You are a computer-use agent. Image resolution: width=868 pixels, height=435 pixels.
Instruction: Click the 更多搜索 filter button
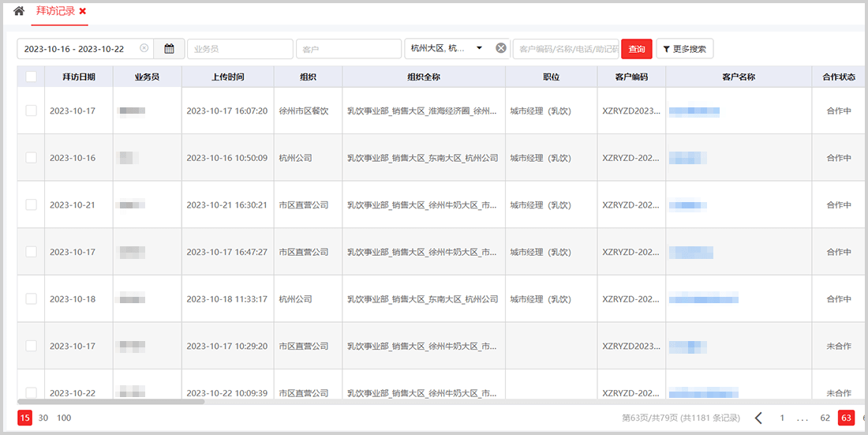(x=684, y=49)
